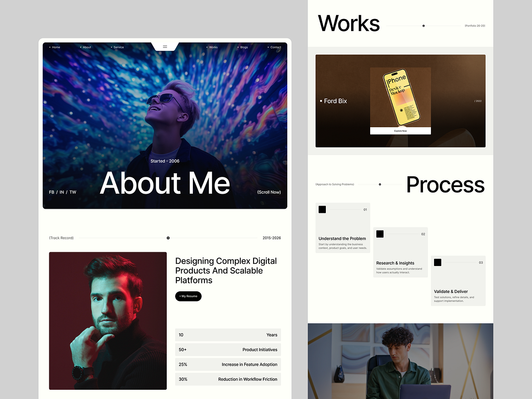The image size is (532, 399).
Task: Open the Service nav item
Action: [117, 47]
